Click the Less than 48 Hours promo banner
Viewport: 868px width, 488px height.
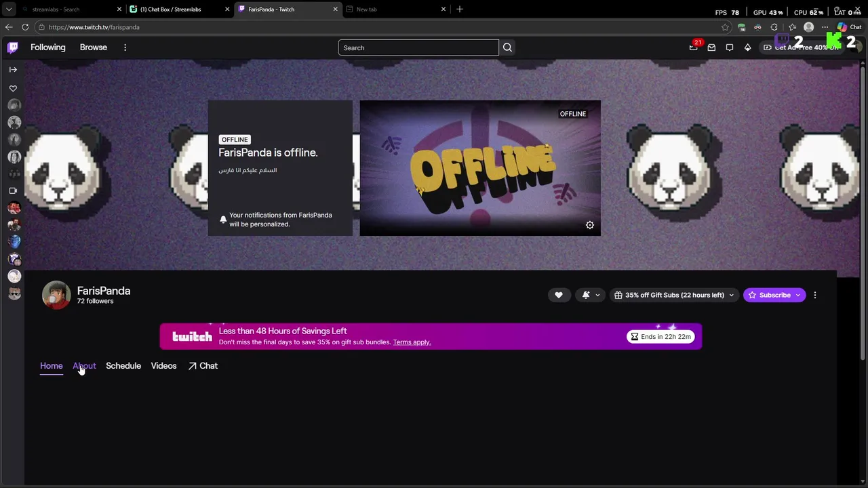coord(431,336)
